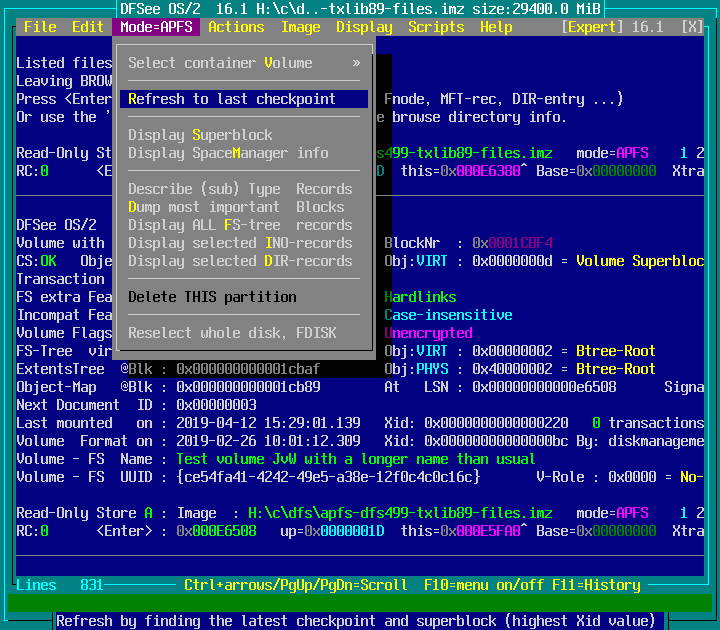The height and width of the screenshot is (630, 720).
Task: Open the Image menu
Action: 300,27
